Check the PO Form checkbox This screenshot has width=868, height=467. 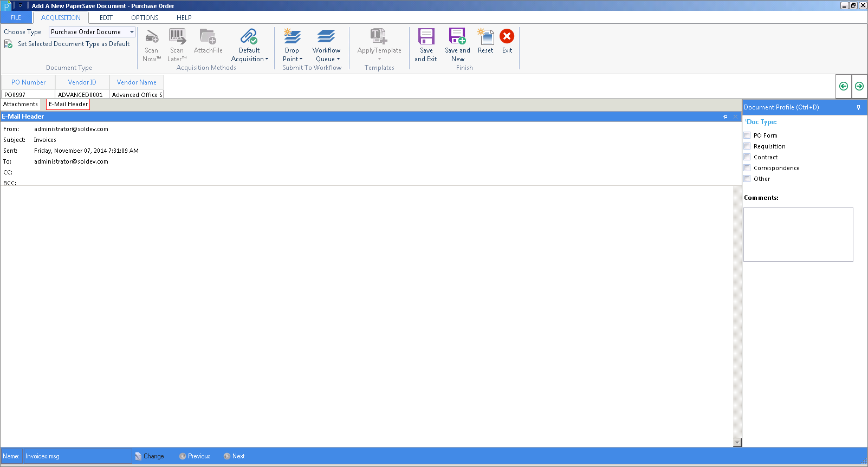[747, 135]
